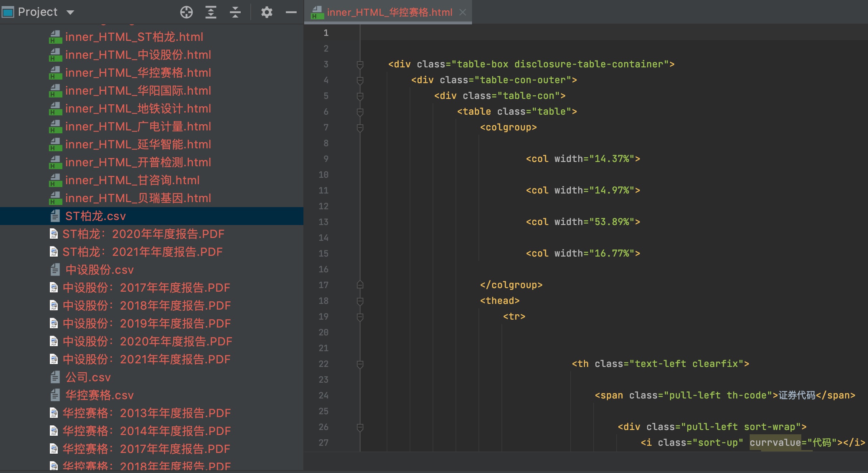Image resolution: width=868 pixels, height=473 pixels.
Task: Click the Project panel title label
Action: pos(38,12)
